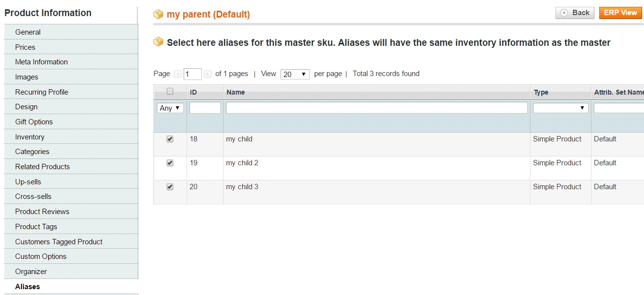
Task: Click the box icon beside my parent title
Action: point(158,14)
